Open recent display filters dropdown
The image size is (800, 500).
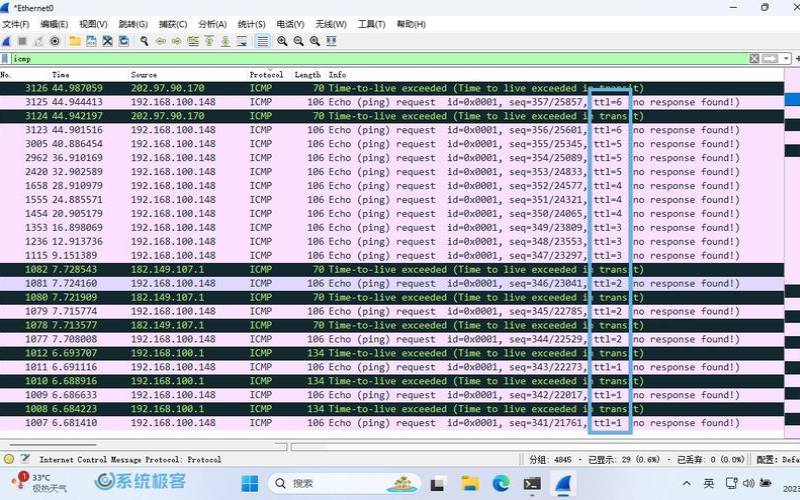point(786,59)
